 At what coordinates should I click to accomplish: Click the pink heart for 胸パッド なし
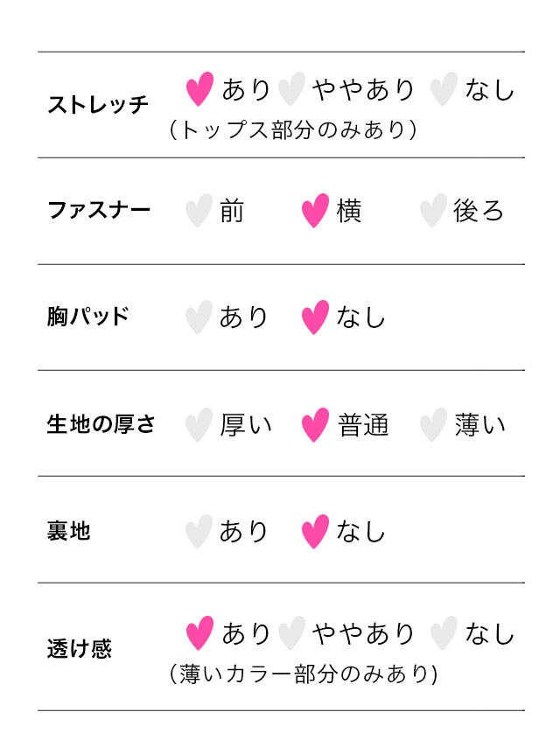point(316,318)
